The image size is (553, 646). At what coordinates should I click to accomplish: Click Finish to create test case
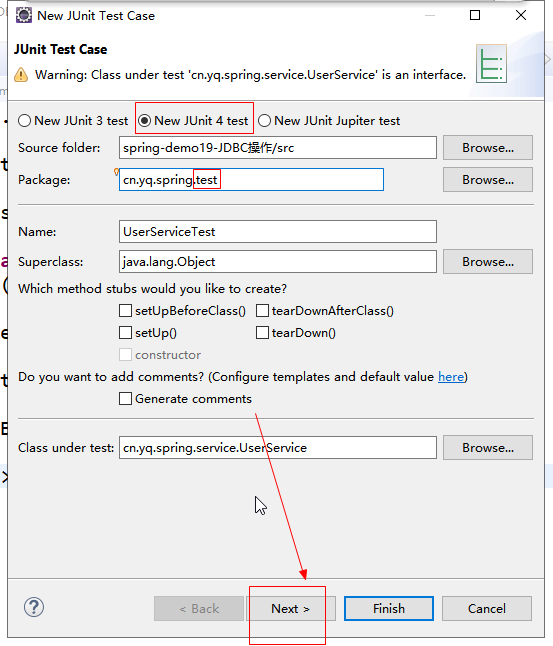(389, 609)
